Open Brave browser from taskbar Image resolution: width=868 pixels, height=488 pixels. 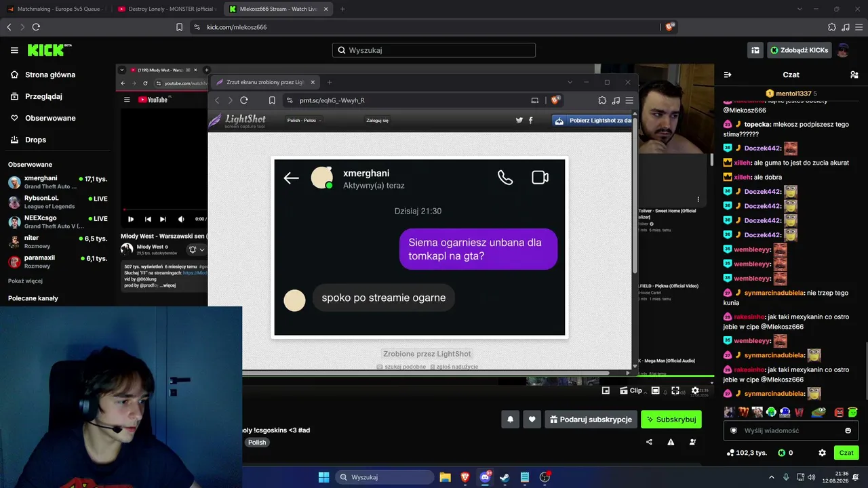coord(465,477)
